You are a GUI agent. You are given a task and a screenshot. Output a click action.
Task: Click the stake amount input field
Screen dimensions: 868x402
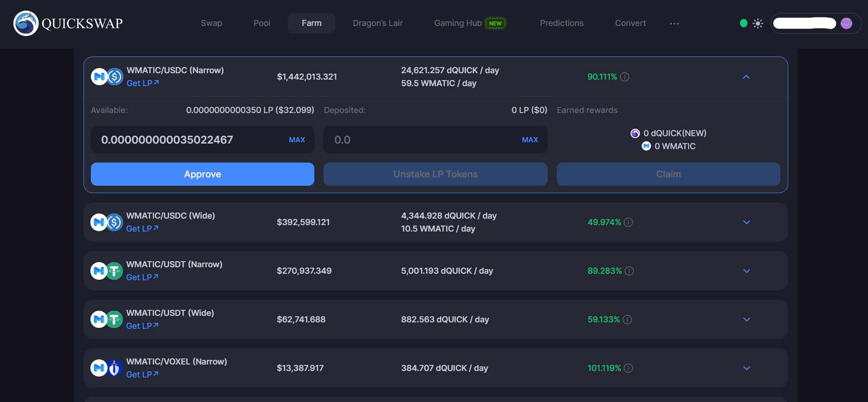click(x=190, y=140)
